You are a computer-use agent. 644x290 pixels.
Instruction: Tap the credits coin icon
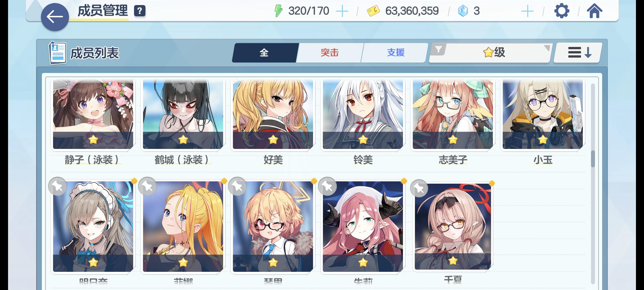pyautogui.click(x=373, y=11)
